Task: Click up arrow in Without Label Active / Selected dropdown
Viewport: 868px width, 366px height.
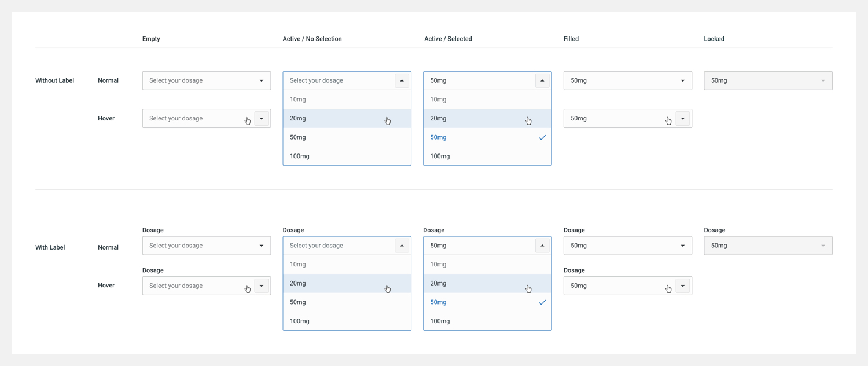Action: coord(542,80)
